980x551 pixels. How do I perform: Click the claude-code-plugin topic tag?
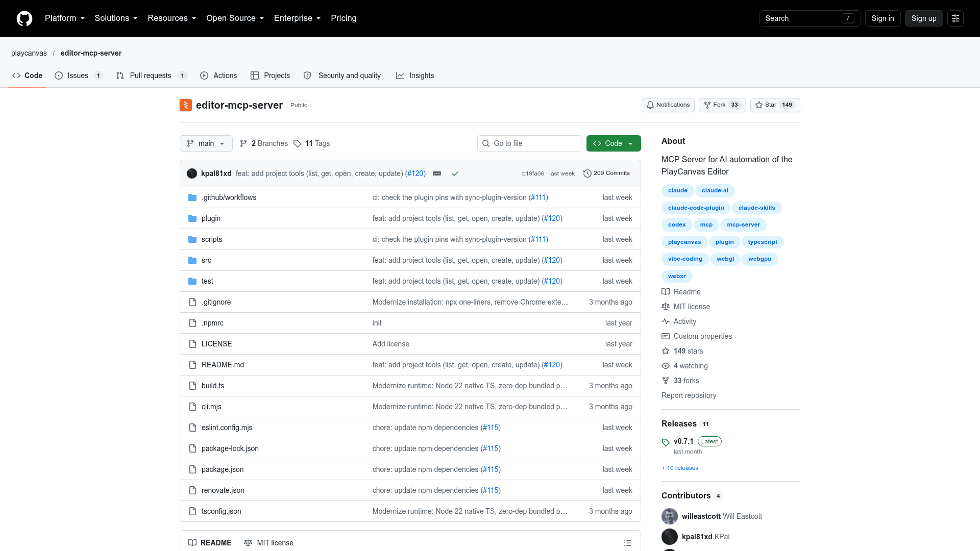pyautogui.click(x=696, y=208)
